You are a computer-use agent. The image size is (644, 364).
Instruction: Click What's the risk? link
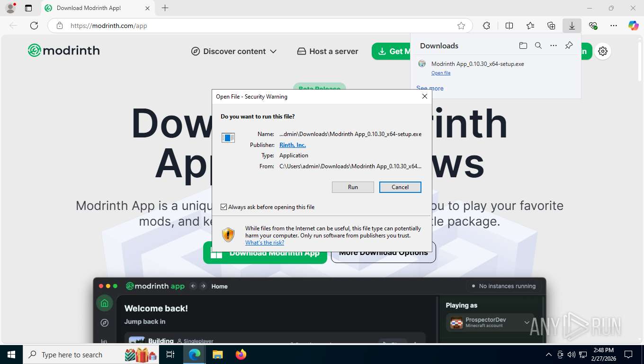point(265,243)
